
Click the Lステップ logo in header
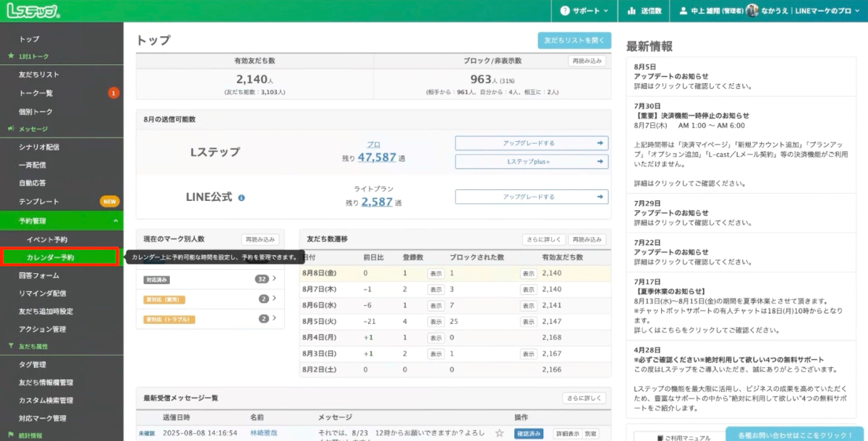click(x=33, y=11)
